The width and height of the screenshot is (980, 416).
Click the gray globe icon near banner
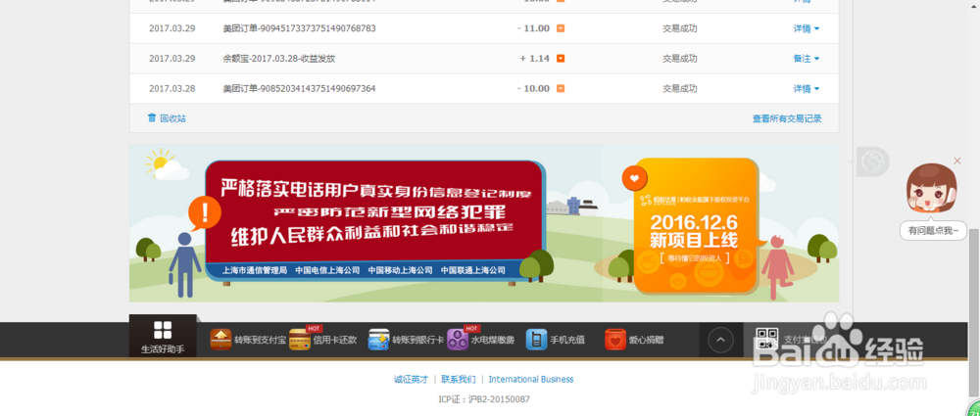coord(872,162)
